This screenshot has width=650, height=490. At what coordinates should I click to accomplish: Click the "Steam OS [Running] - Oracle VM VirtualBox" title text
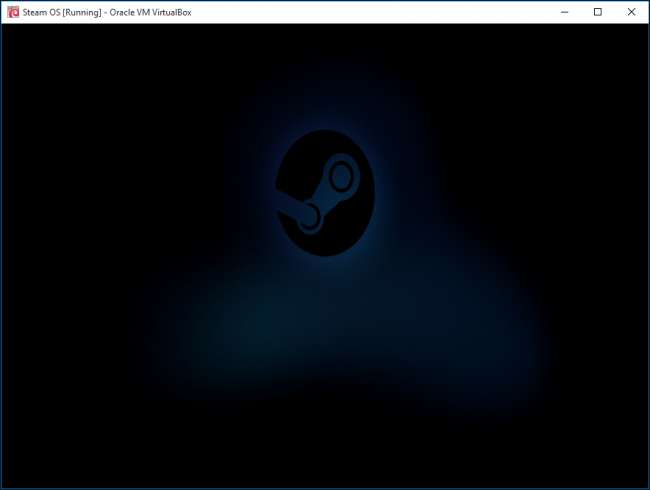tap(107, 12)
